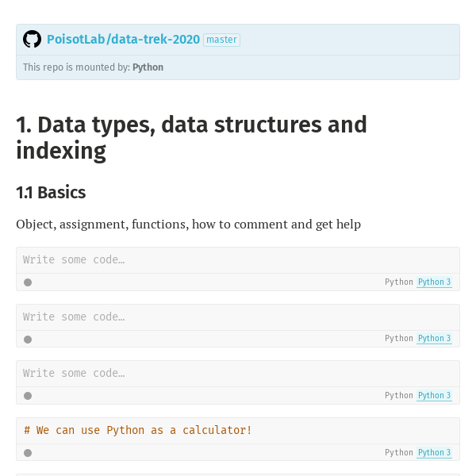The width and height of the screenshot is (476, 476).
Task: Open the PoisotLab/data-trek-2020 repository link
Action: 123,40
